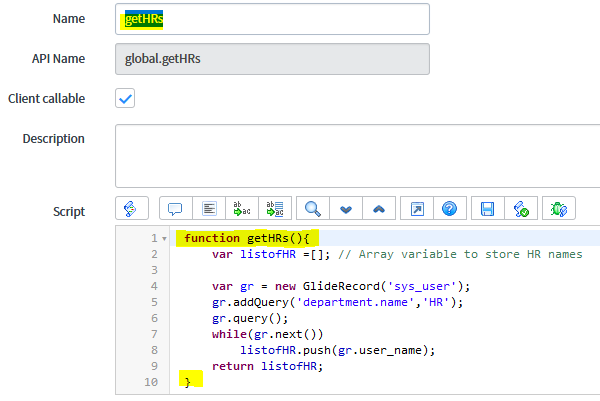
Task: Uncheck the Client callable checkbox
Action: [x=125, y=98]
